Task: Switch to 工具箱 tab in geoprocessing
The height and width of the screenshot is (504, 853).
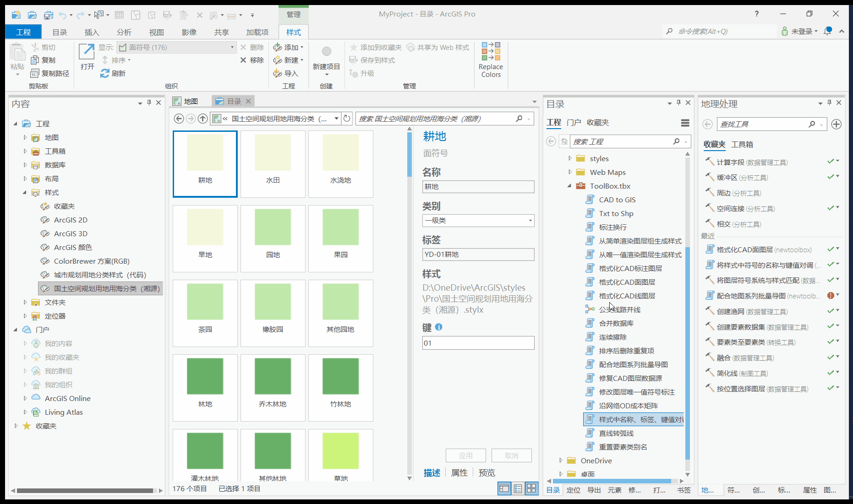Action: coord(742,144)
